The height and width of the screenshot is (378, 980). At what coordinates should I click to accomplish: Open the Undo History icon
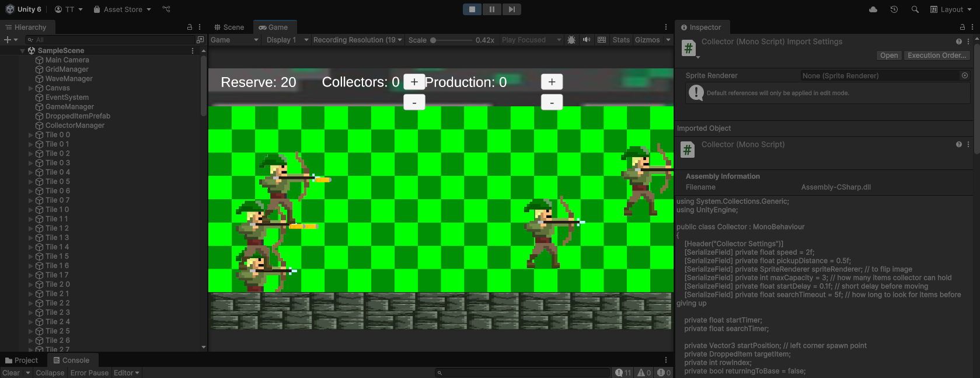point(894,9)
